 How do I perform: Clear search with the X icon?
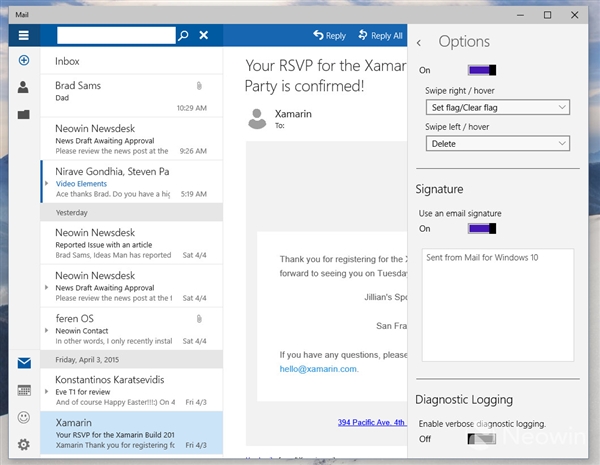[x=204, y=35]
